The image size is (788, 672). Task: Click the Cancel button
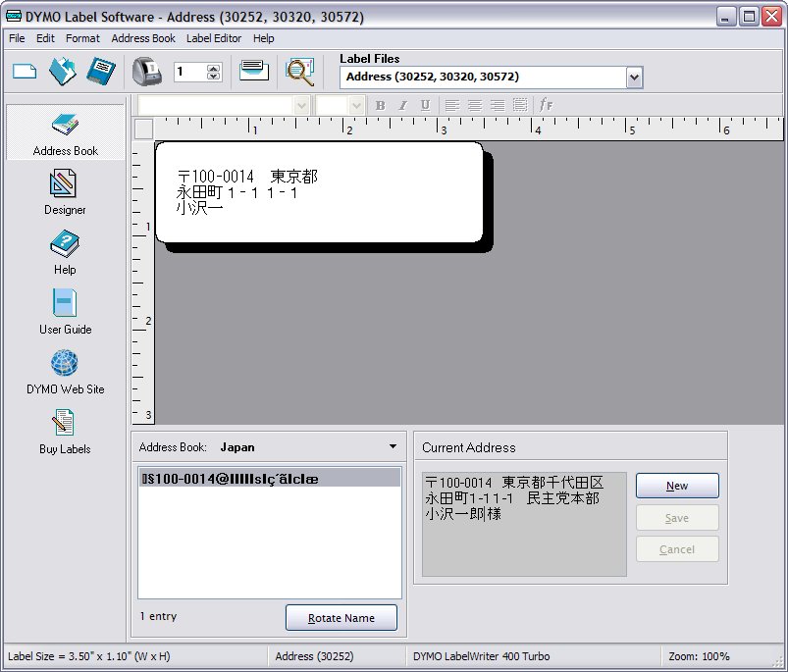[x=677, y=549]
